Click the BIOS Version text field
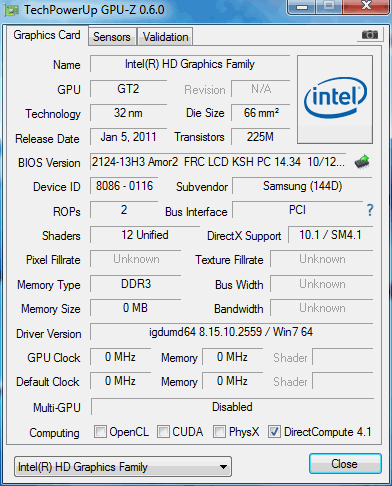This screenshot has height=486, width=392. 218,162
